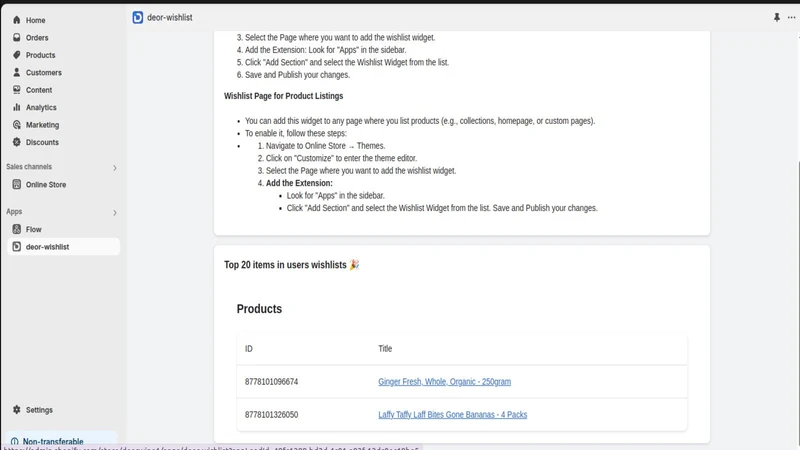Click the Apps heading in sidebar

coord(14,211)
